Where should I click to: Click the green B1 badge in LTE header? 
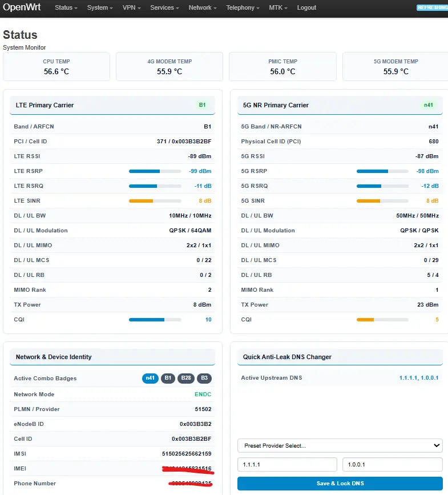pyautogui.click(x=202, y=105)
